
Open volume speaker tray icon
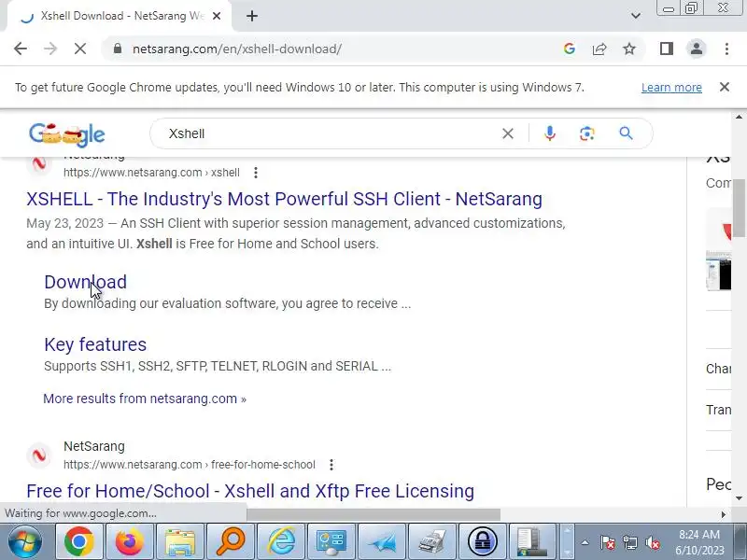pos(652,542)
